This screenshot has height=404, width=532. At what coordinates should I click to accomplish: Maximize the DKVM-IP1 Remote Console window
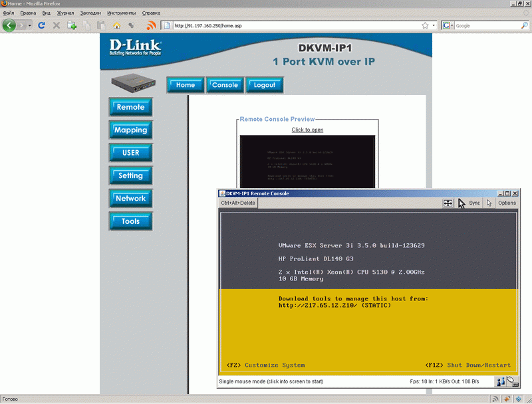(x=507, y=193)
